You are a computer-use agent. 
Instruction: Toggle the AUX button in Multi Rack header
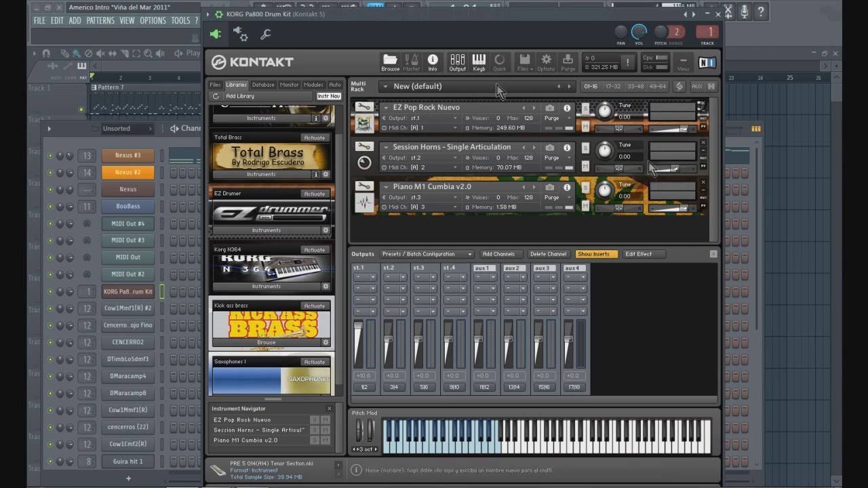[696, 86]
